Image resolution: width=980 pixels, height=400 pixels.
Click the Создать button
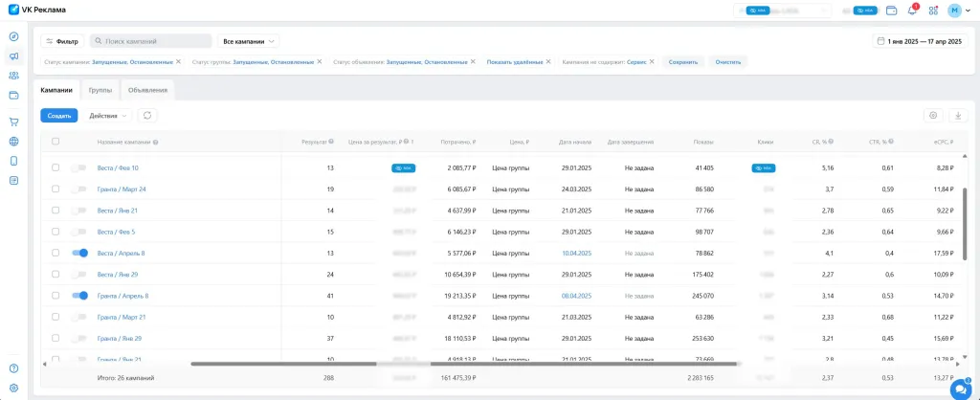click(x=59, y=116)
